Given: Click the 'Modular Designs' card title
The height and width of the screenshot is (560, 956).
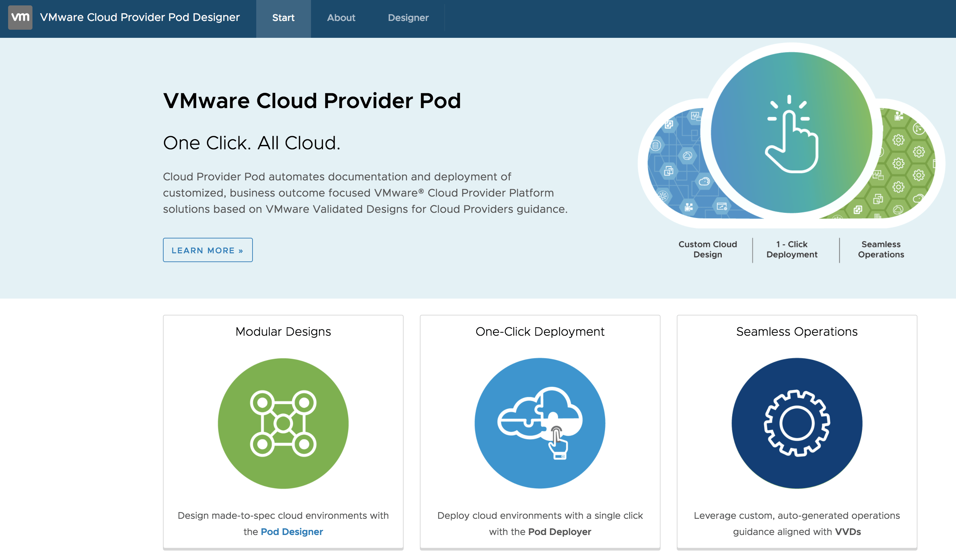Looking at the screenshot, I should click(x=283, y=331).
